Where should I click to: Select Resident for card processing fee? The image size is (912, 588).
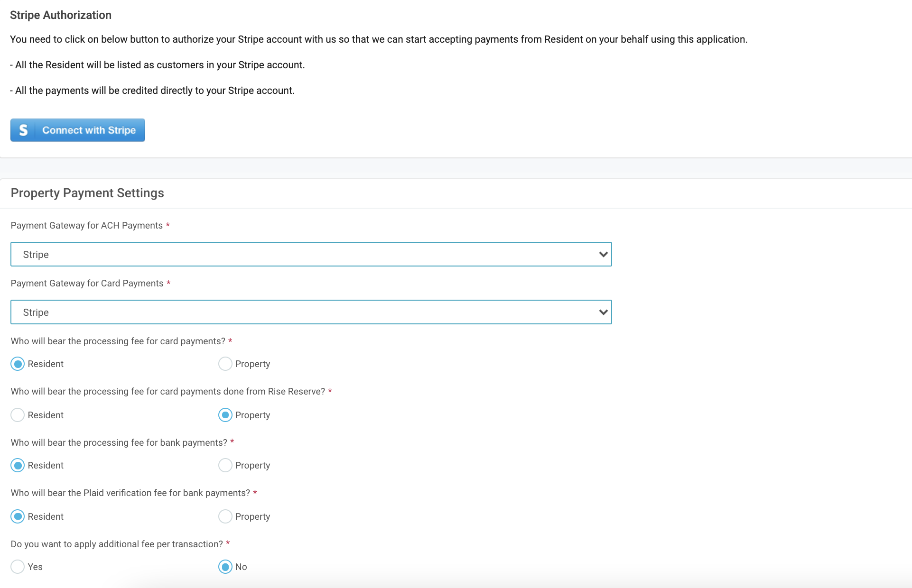tap(18, 364)
